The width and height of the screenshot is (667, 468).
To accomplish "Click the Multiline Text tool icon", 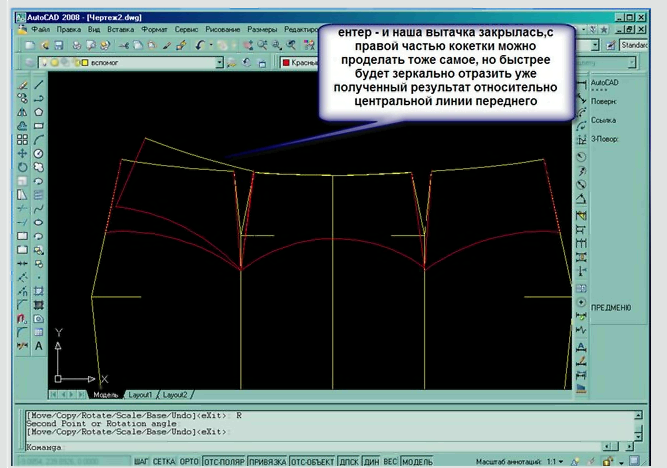I will 38,346.
